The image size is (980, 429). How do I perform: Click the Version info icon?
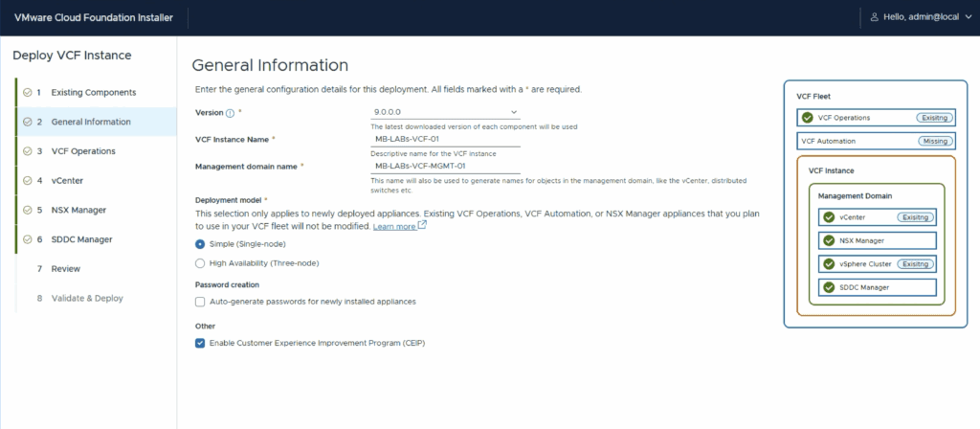click(230, 113)
